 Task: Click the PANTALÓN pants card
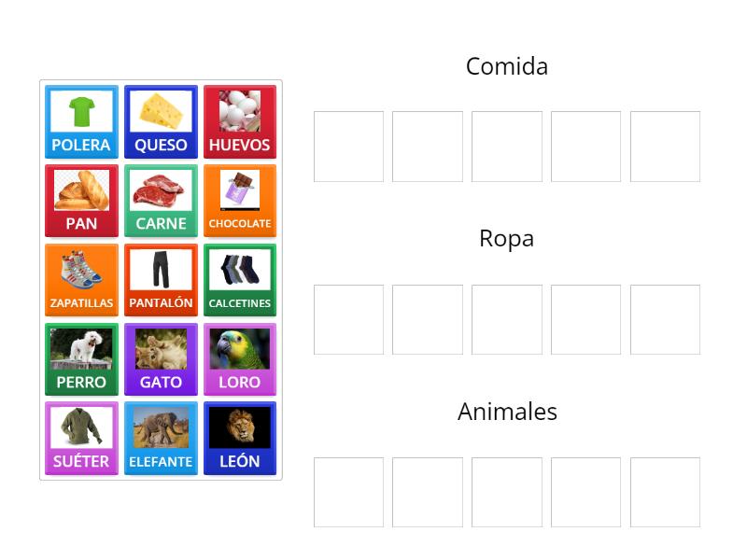pos(161,279)
